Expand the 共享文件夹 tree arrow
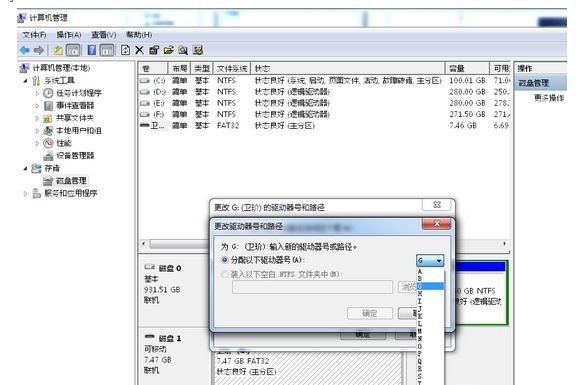 click(37, 118)
